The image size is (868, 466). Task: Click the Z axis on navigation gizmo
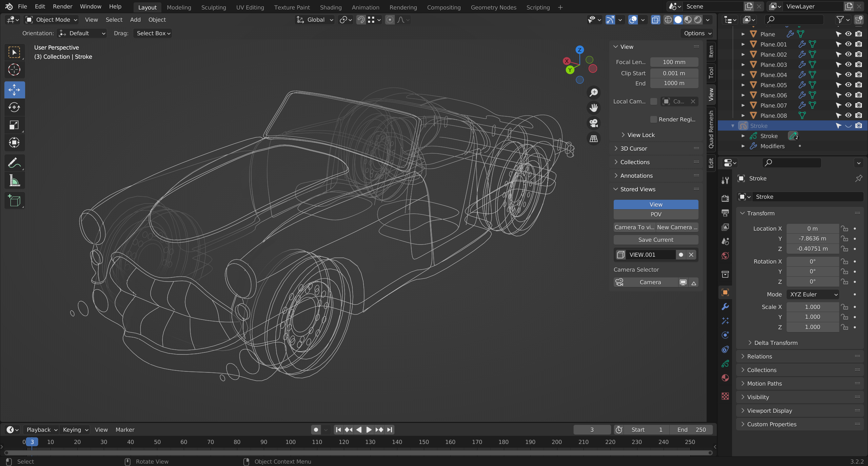[x=580, y=50]
